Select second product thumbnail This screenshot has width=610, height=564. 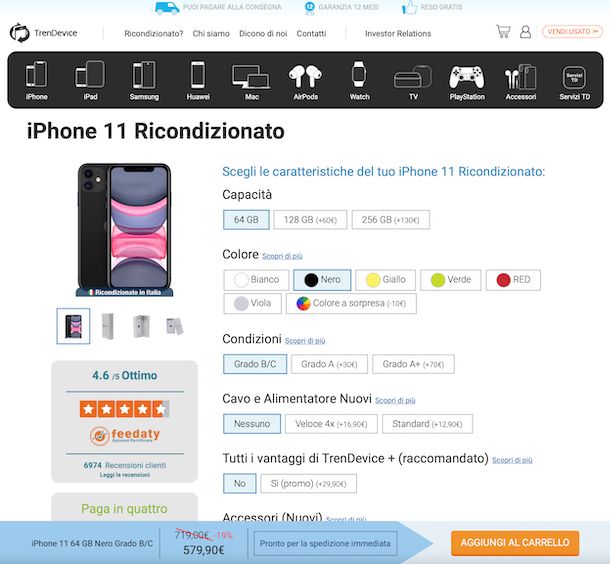[x=107, y=326]
